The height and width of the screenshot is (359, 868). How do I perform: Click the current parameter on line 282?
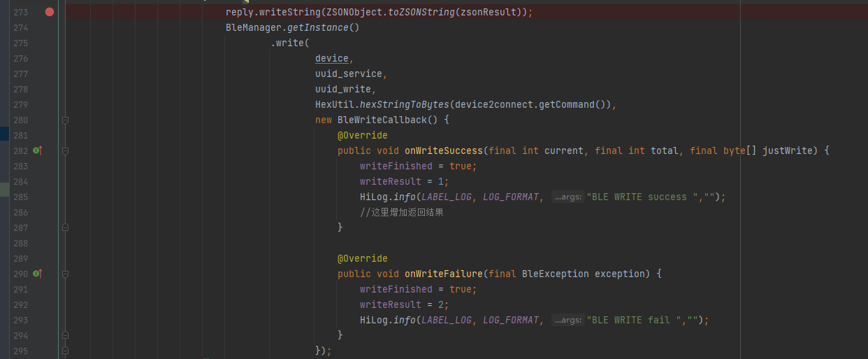tap(564, 150)
